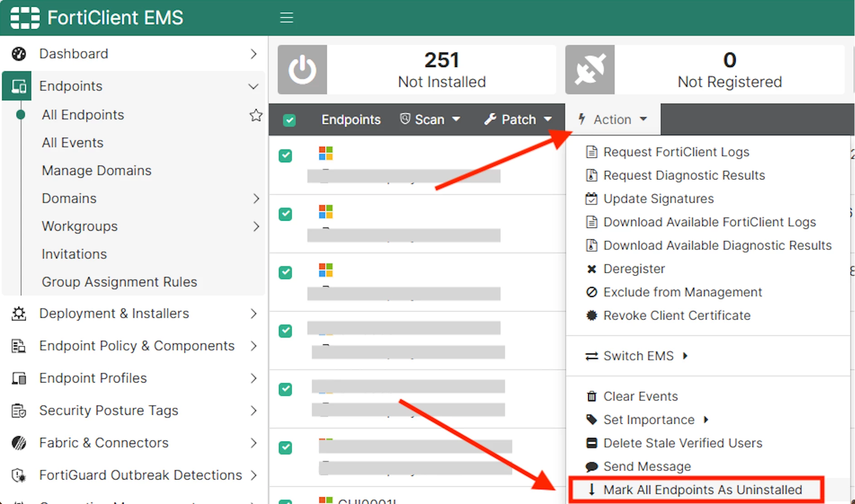Expand the Deployment & Installers chevron

(254, 314)
